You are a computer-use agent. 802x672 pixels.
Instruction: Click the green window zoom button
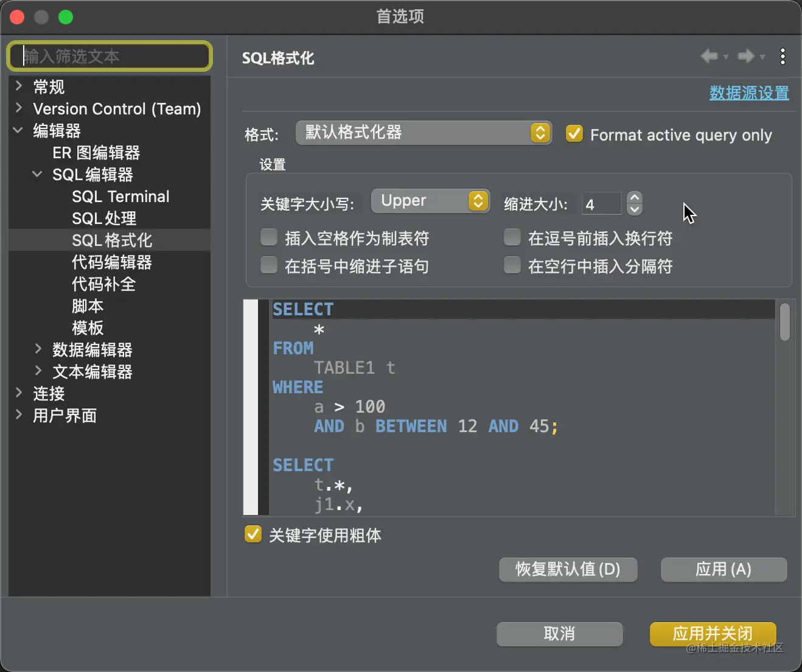point(66,17)
